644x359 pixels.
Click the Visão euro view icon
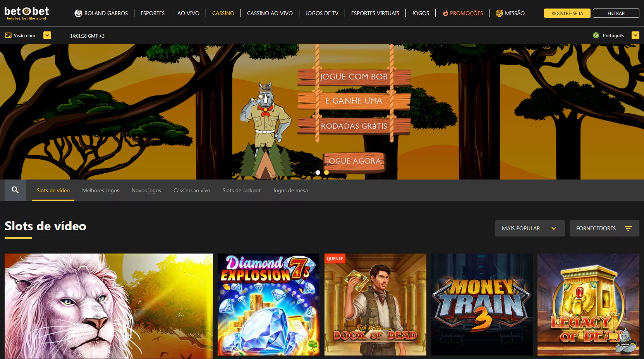tap(8, 35)
